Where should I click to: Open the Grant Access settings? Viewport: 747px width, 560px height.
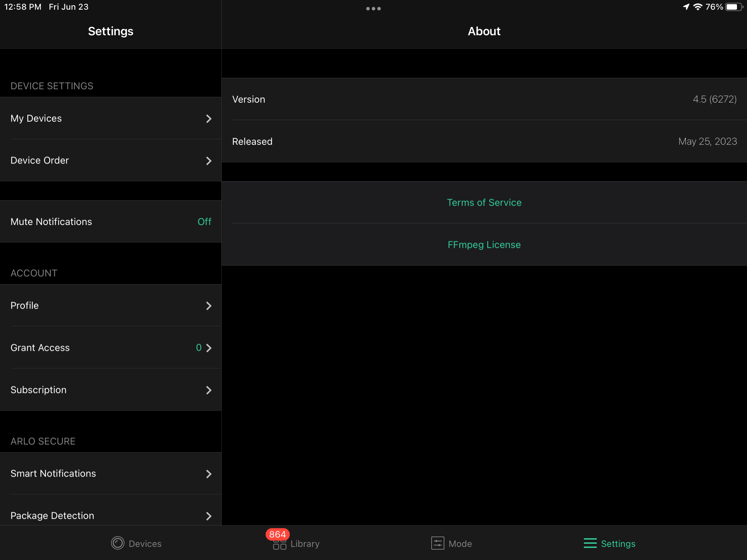point(110,348)
